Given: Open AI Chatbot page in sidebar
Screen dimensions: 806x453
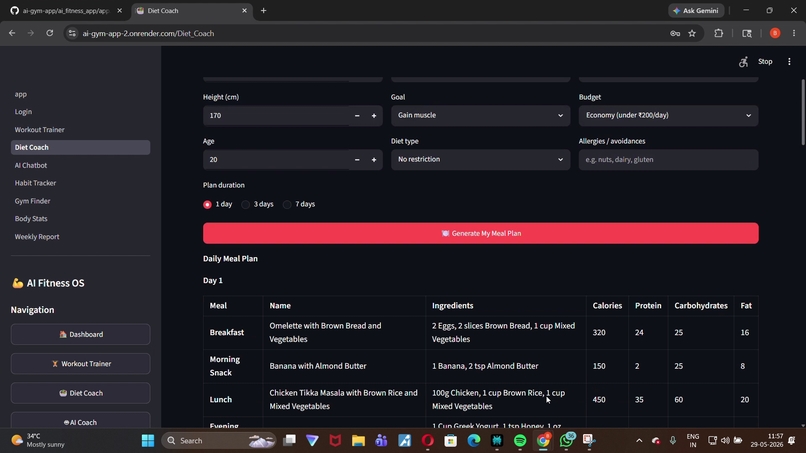Looking at the screenshot, I should pyautogui.click(x=31, y=165).
